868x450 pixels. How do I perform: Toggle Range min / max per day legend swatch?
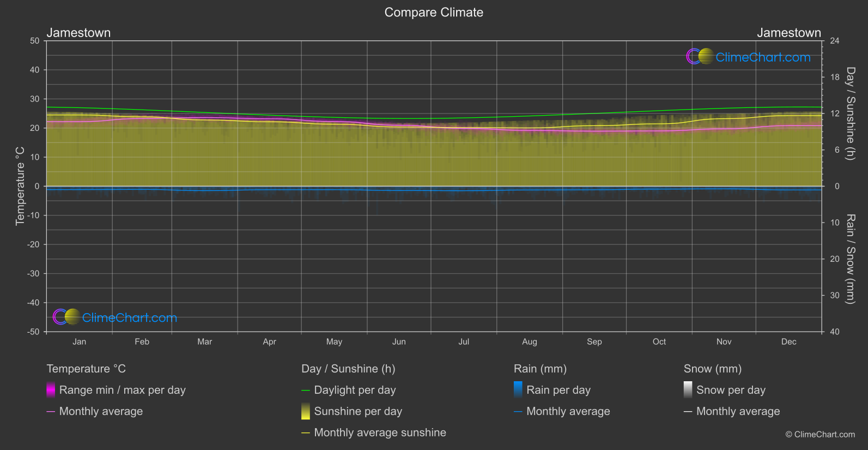pyautogui.click(x=51, y=390)
